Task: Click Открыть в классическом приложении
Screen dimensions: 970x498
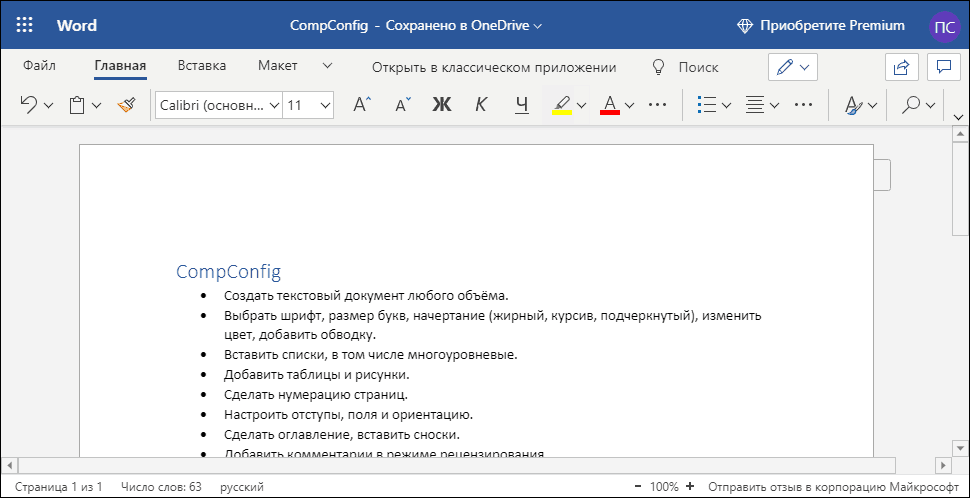Action: pos(494,67)
